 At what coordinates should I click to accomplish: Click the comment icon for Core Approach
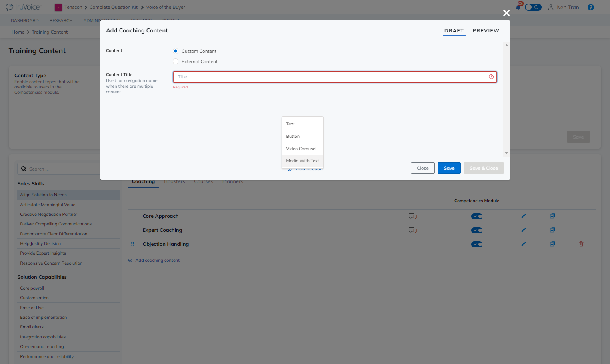[413, 216]
